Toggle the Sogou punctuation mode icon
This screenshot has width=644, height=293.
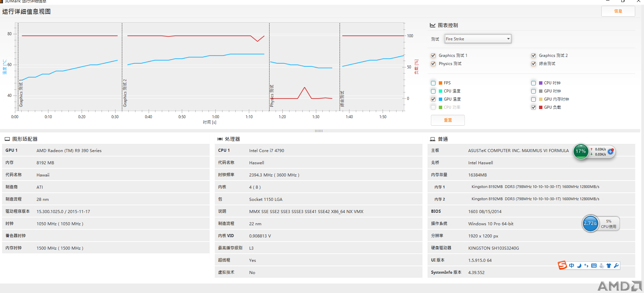(586, 266)
